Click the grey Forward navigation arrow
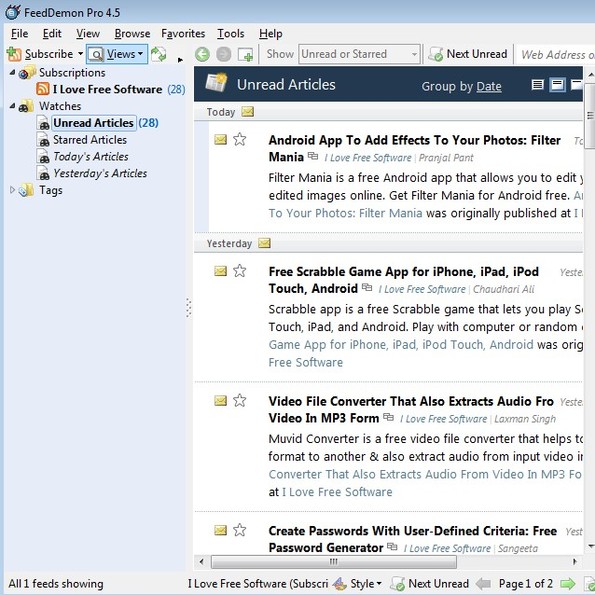 click(x=224, y=54)
